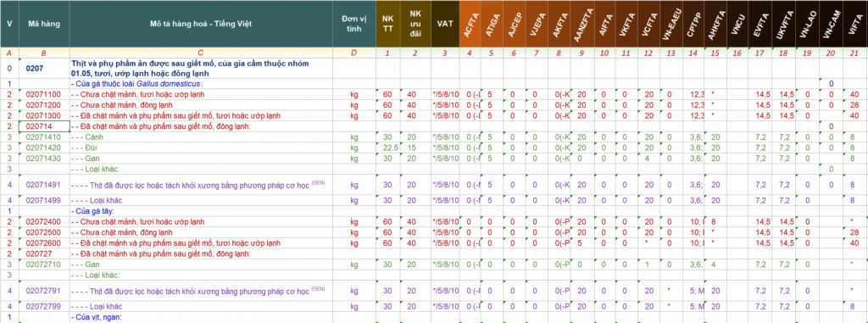Click code cell 02071100
868x323 pixels.
click(x=44, y=95)
